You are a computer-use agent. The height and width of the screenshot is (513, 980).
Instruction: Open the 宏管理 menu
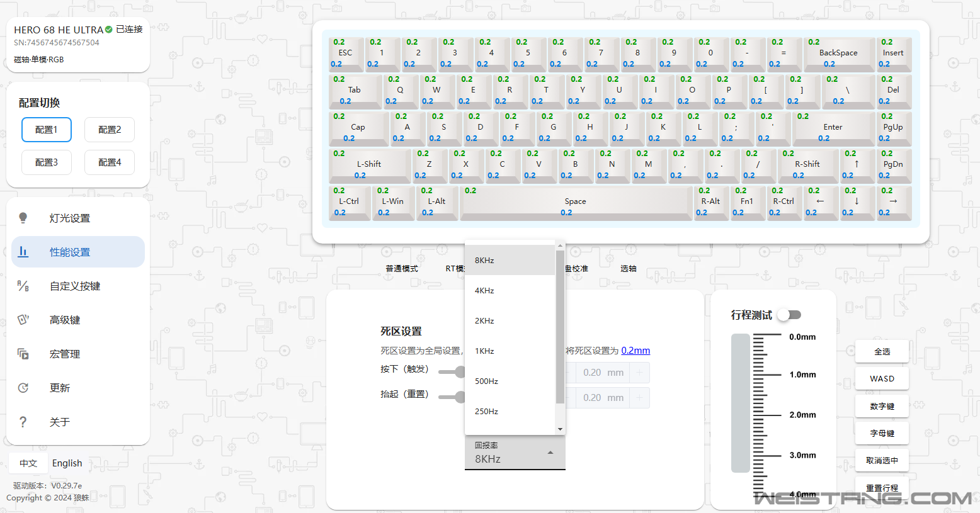(x=78, y=354)
